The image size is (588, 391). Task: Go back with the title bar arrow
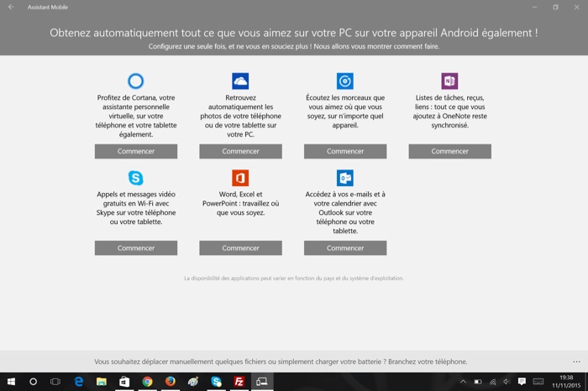[11, 7]
